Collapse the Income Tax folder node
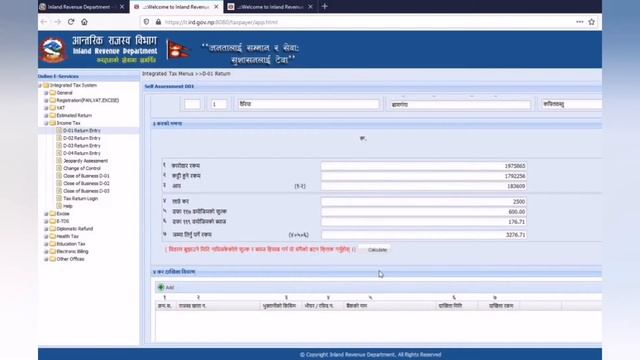The width and height of the screenshot is (640, 360). point(46,123)
